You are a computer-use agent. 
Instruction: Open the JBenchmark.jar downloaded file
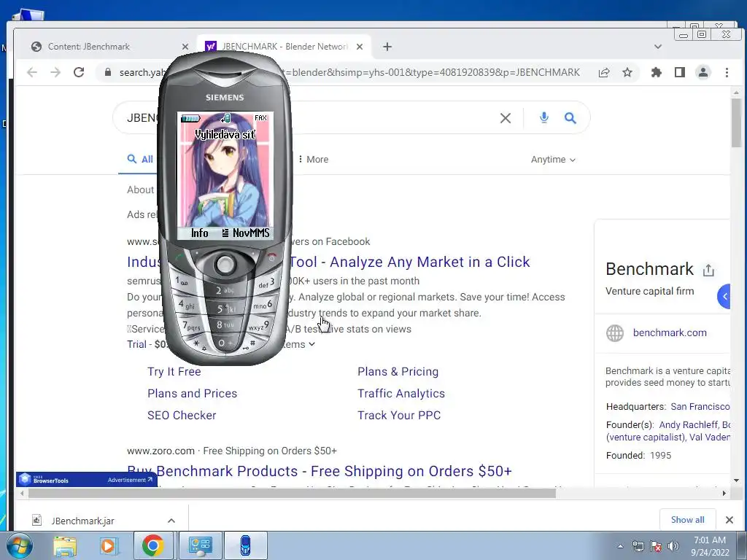[x=82, y=521]
